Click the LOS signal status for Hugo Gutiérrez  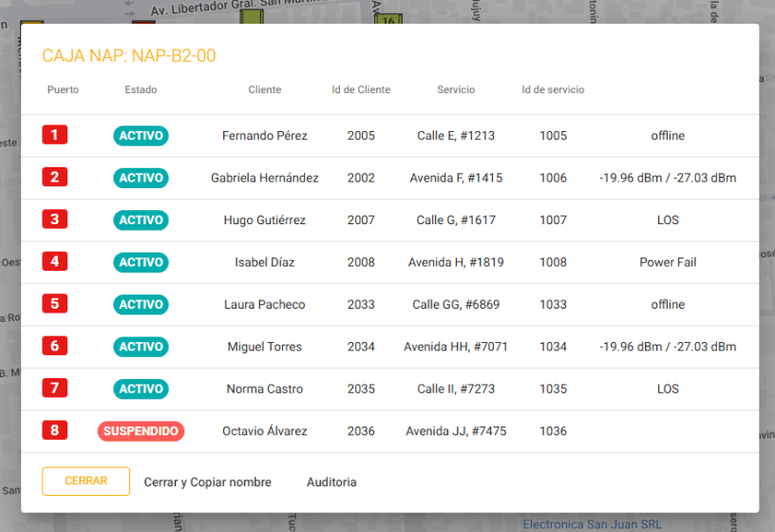[x=668, y=220]
